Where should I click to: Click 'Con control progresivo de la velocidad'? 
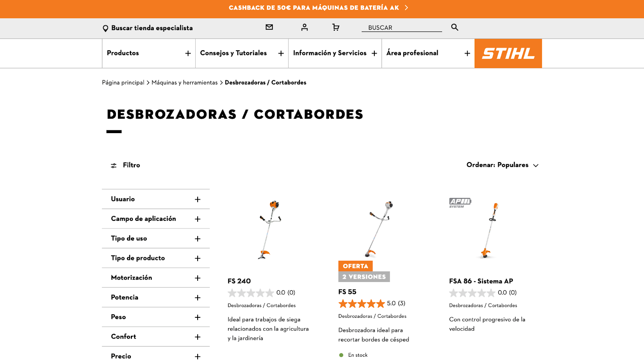(x=487, y=324)
